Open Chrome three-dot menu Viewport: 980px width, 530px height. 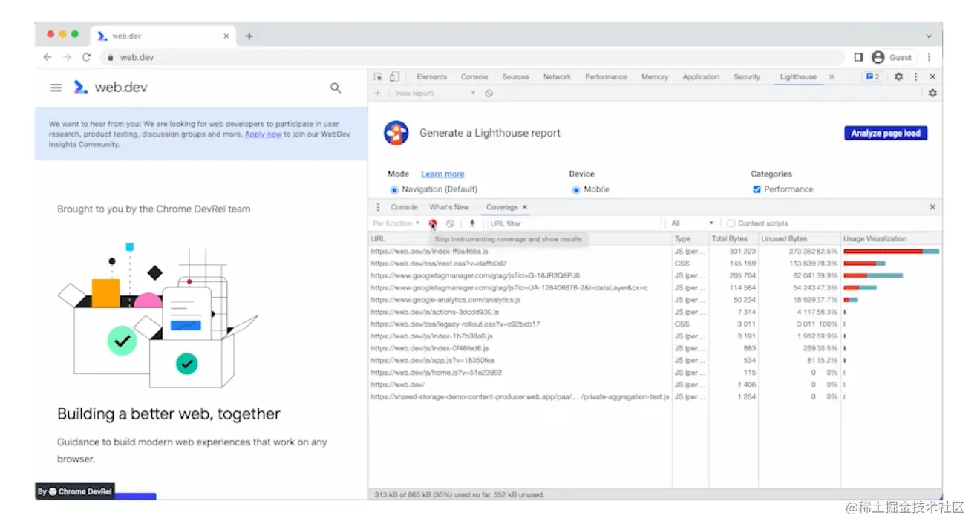[x=929, y=57]
